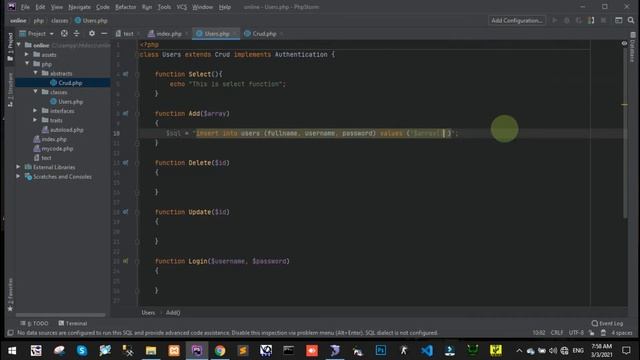
Task: Click the gutter icon beside Delete function
Action: pos(125,162)
